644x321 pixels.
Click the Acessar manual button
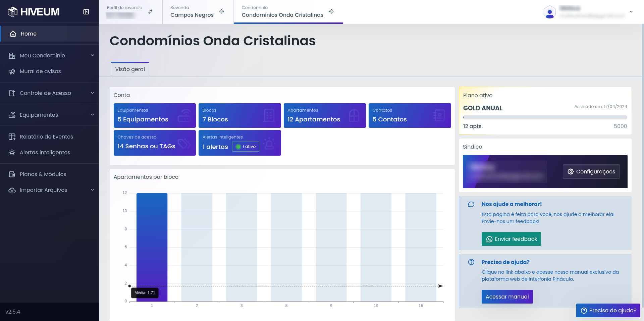point(507,297)
